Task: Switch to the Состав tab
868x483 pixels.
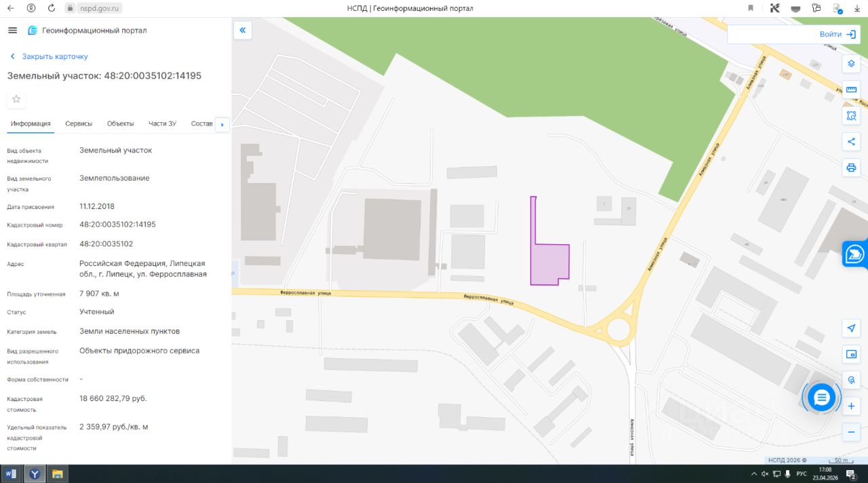Action: (202, 123)
